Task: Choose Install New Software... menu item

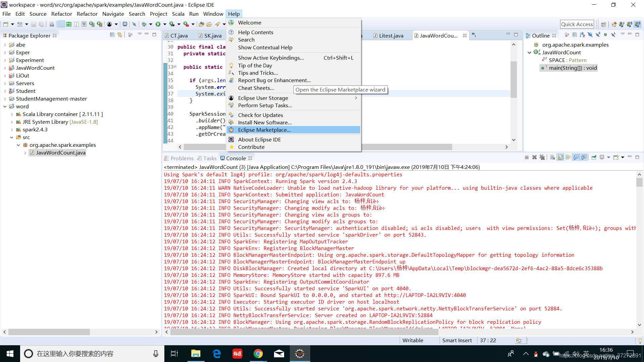Action: tap(293, 123)
